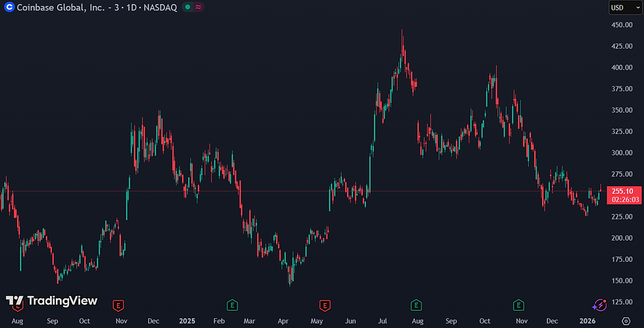This screenshot has width=644, height=328.
Task: Click the Jun label on time axis
Action: pos(350,321)
